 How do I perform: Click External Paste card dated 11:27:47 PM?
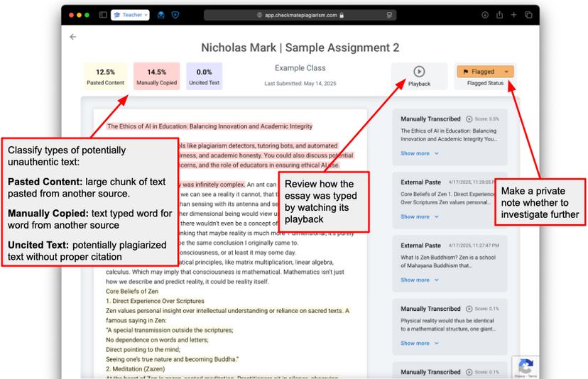(x=450, y=263)
